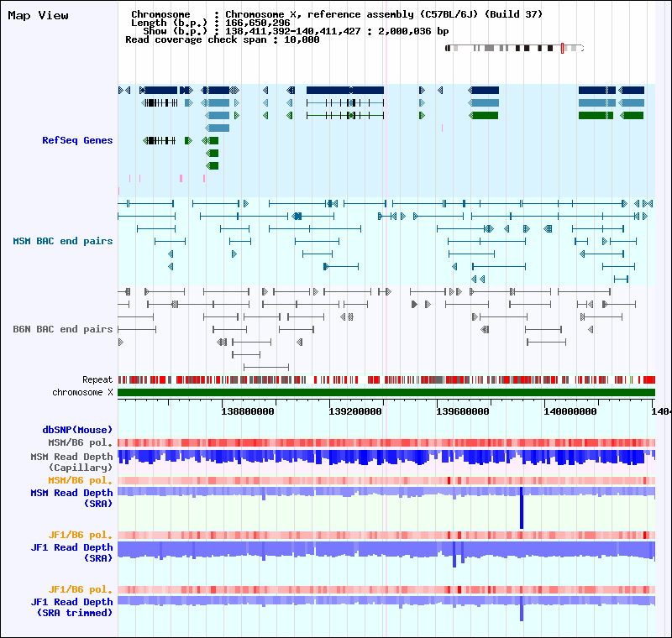Select the chromosome length value 166,650,296
Viewport: 672px width, 638px height.
[258, 23]
